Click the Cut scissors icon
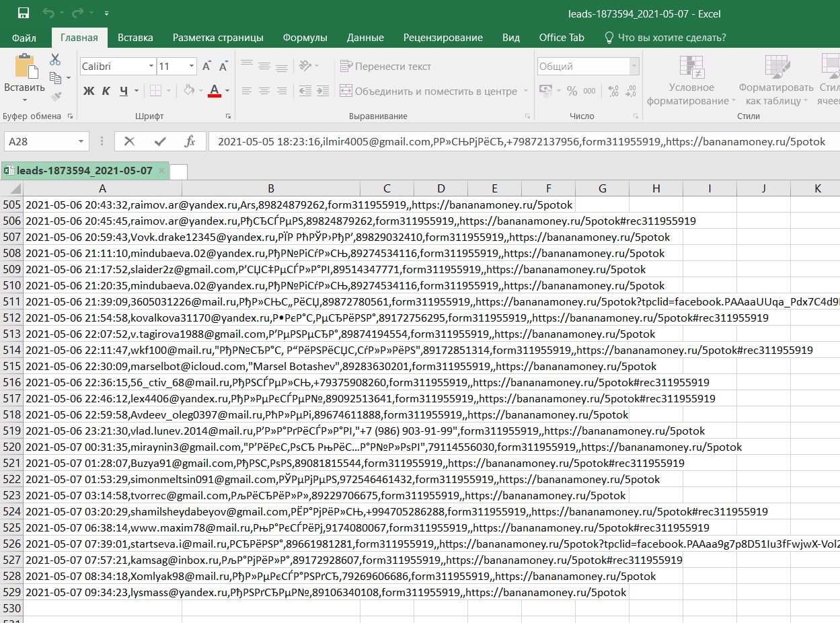This screenshot has width=840, height=623. pyautogui.click(x=55, y=60)
